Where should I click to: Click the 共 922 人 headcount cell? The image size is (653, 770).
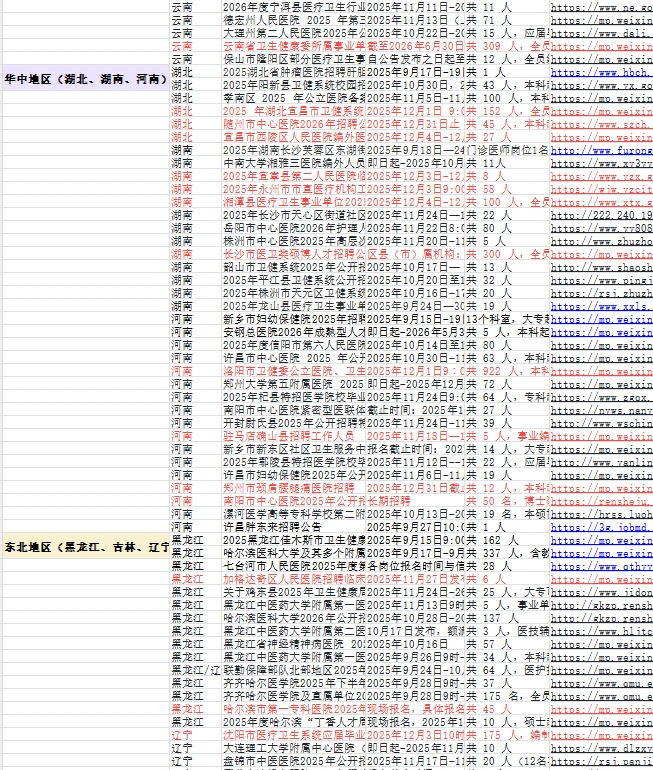pos(507,371)
